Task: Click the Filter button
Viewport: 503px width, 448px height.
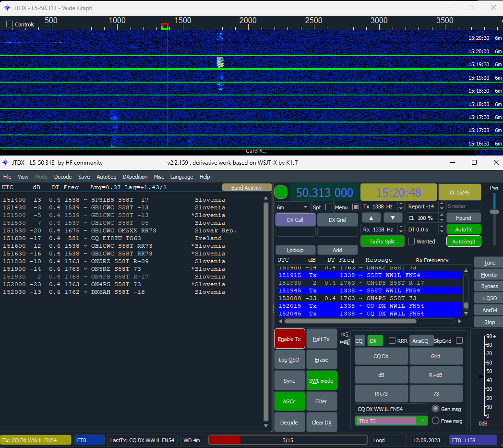Action: 322,401
